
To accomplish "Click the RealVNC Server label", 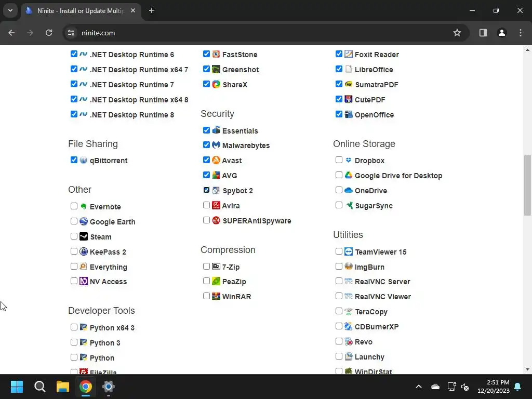I will (x=382, y=282).
